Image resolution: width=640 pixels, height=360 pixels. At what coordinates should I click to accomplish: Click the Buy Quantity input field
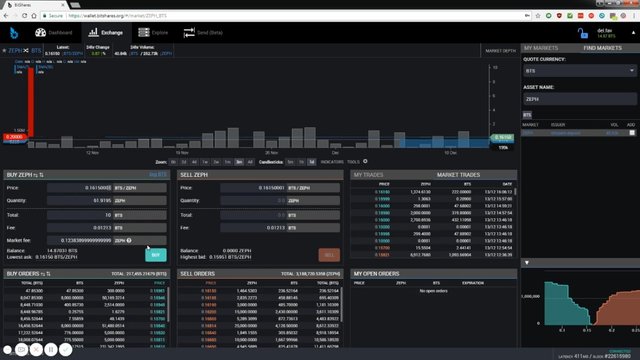80,200
